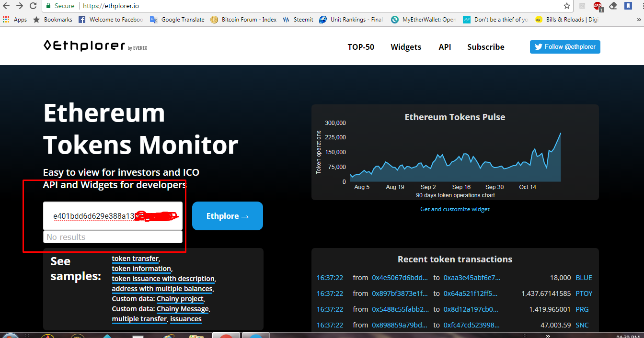Click the Ethplore button
Image resolution: width=644 pixels, height=338 pixels.
pyautogui.click(x=228, y=216)
